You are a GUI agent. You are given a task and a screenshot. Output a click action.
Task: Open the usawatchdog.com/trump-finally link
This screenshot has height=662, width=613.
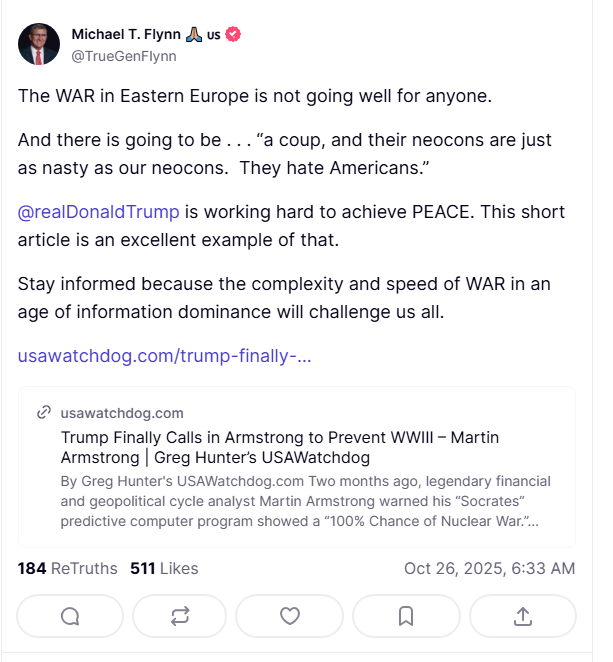tap(165, 356)
